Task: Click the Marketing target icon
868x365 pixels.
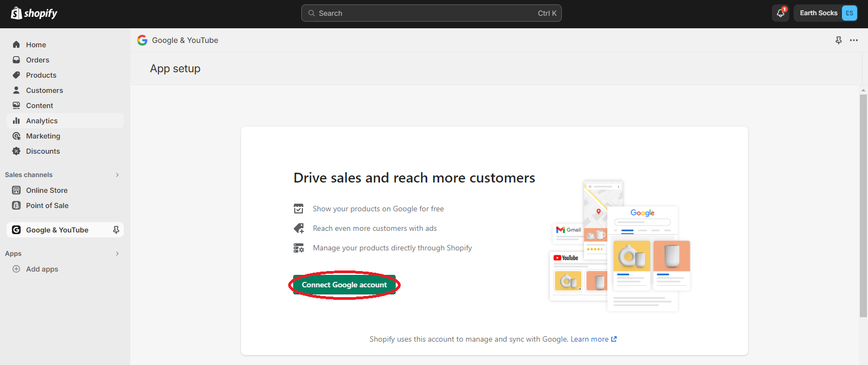Action: coord(16,136)
